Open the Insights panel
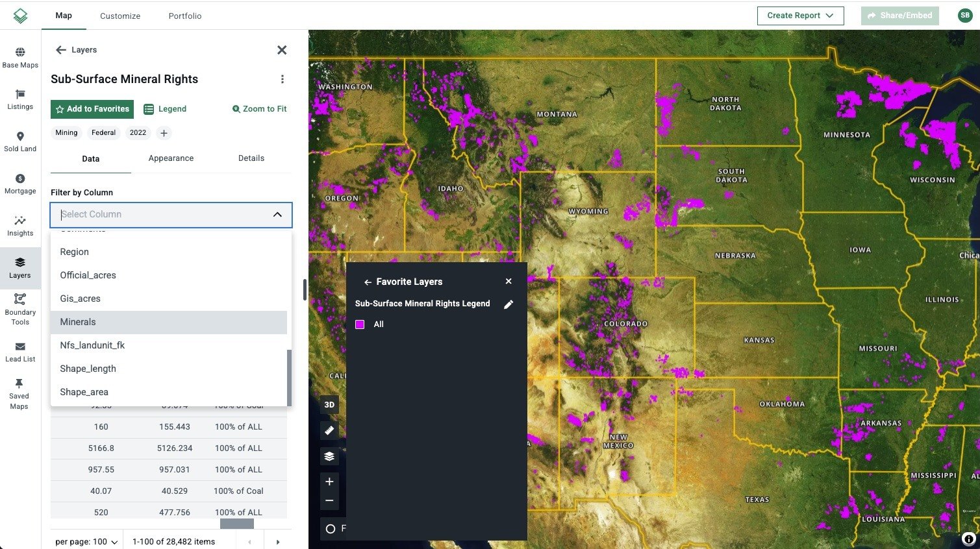Viewport: 980px width, 549px height. point(19,225)
